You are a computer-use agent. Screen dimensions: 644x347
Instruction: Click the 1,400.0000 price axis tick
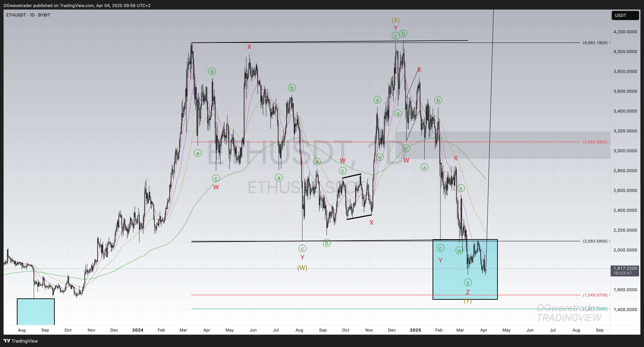coord(625,309)
